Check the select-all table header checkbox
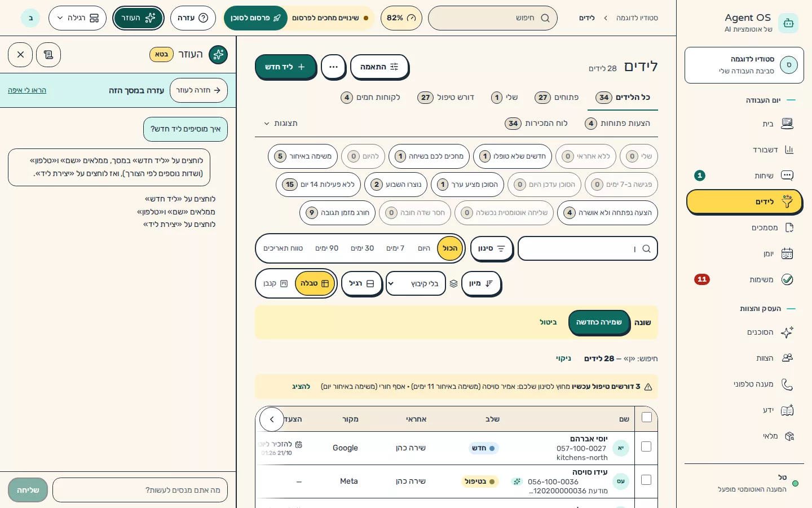This screenshot has height=508, width=812. 647,417
